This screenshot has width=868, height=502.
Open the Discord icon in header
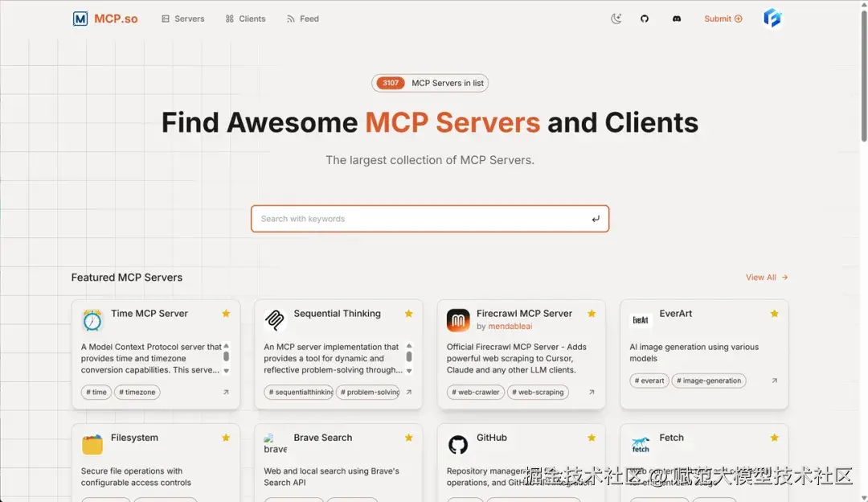tap(677, 19)
